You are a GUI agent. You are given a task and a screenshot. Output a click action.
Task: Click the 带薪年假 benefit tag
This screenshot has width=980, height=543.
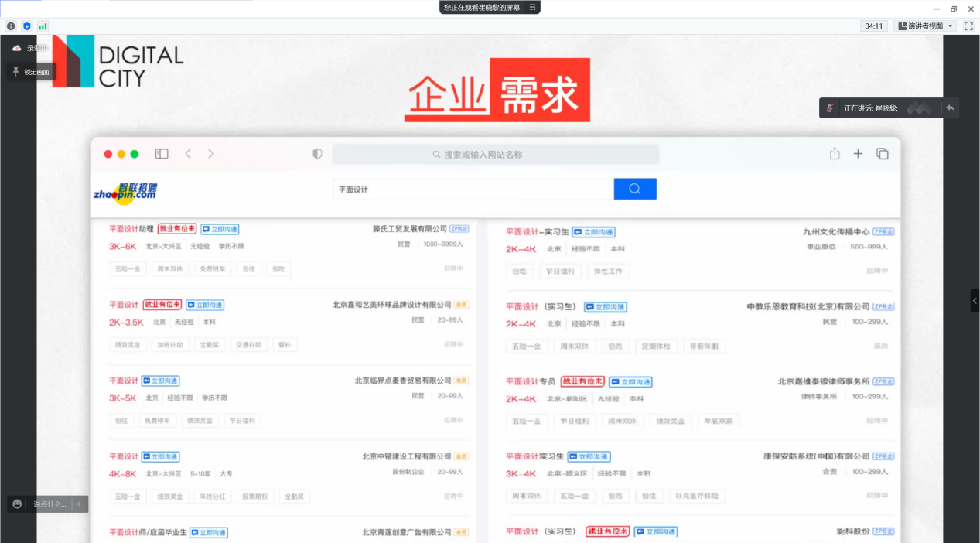click(x=704, y=347)
